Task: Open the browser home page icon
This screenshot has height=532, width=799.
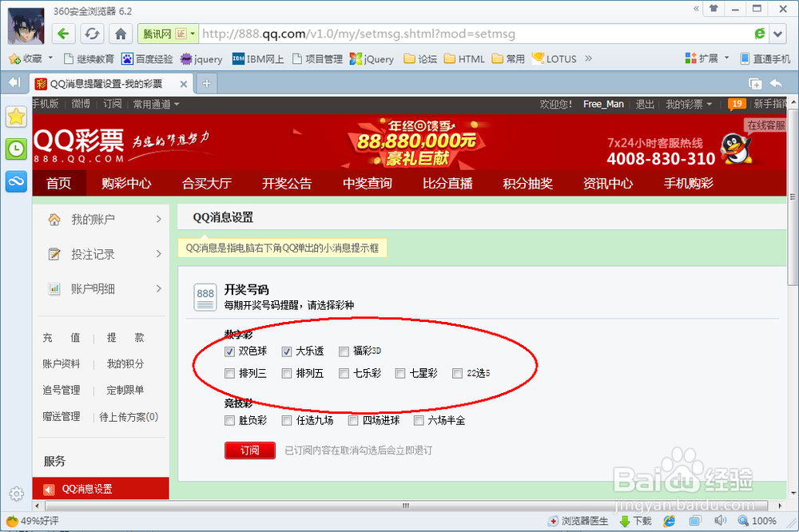Action: click(121, 34)
